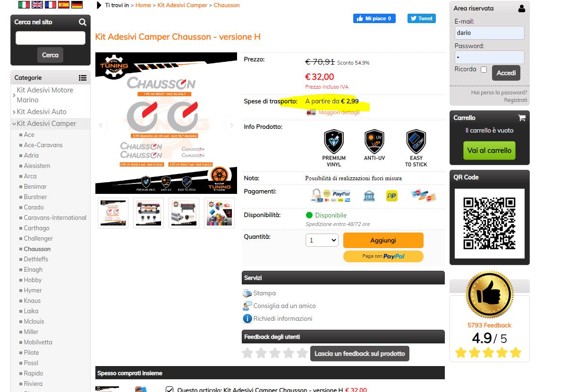The width and height of the screenshot is (569, 392).
Task: Select the Italian flag language icon
Action: [x=24, y=5]
